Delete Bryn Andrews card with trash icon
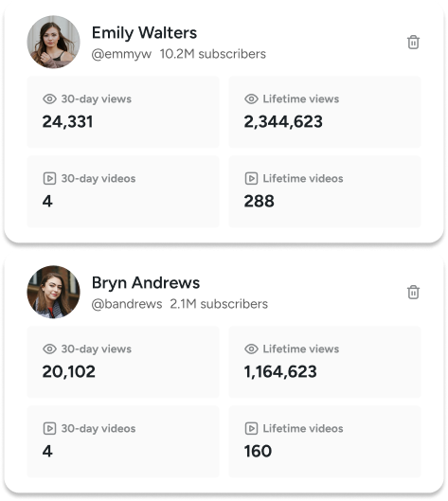Viewport: 448px width, 501px height. coord(413,292)
